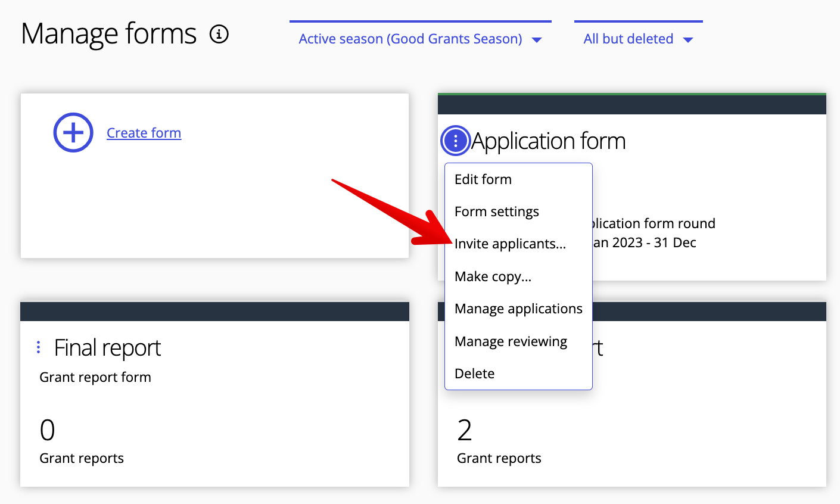Viewport: 840px width, 504px height.
Task: Click the Manage forms page heading
Action: (x=109, y=34)
